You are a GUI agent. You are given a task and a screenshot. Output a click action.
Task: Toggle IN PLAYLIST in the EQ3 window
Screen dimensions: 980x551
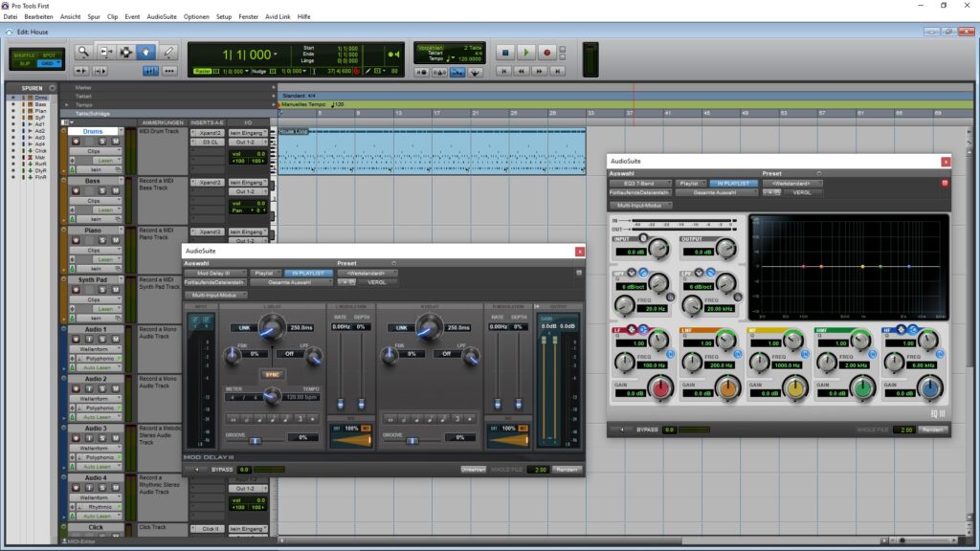point(733,184)
